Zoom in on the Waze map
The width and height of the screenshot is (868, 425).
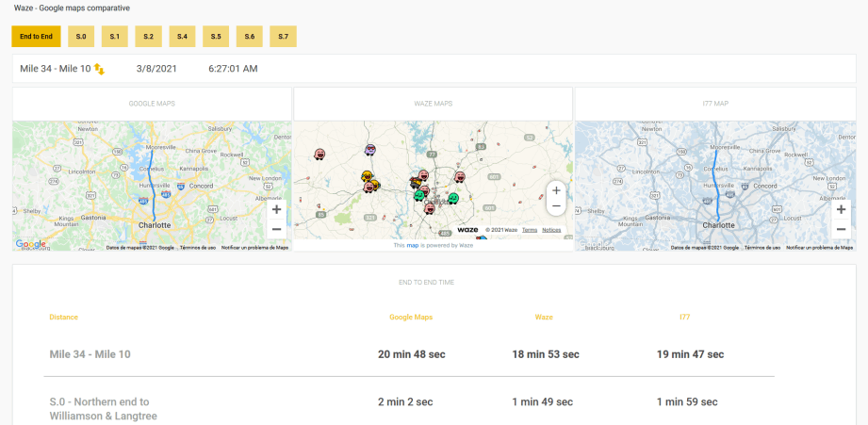556,190
